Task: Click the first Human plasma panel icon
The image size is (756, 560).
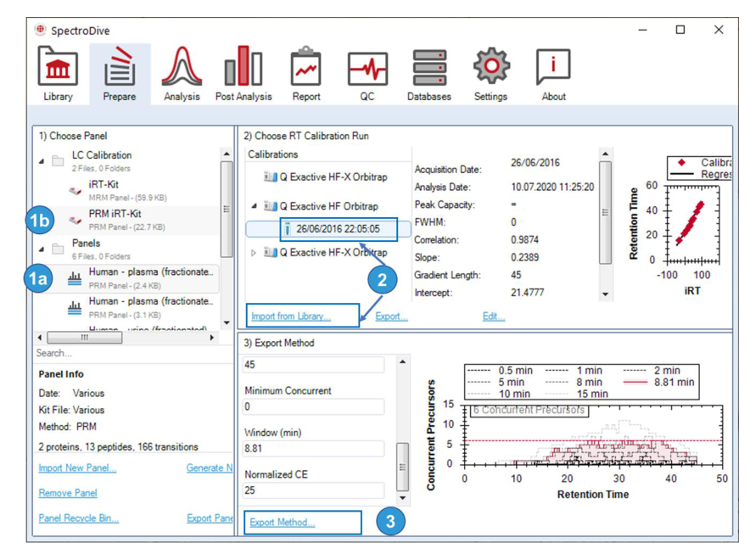Action: coord(75,278)
